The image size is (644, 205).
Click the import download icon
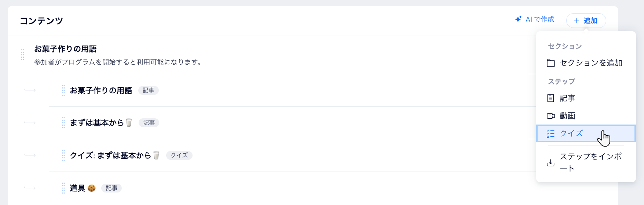550,162
